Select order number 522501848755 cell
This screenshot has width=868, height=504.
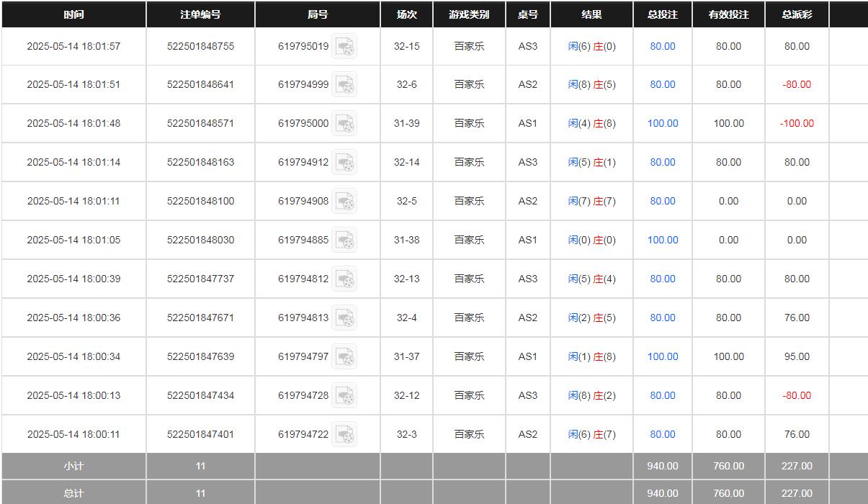200,46
